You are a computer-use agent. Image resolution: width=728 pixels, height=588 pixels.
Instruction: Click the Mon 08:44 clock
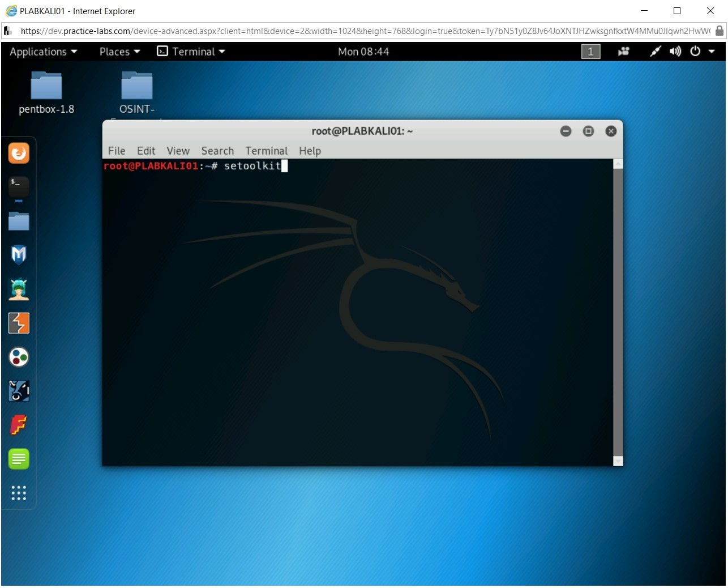(x=364, y=52)
